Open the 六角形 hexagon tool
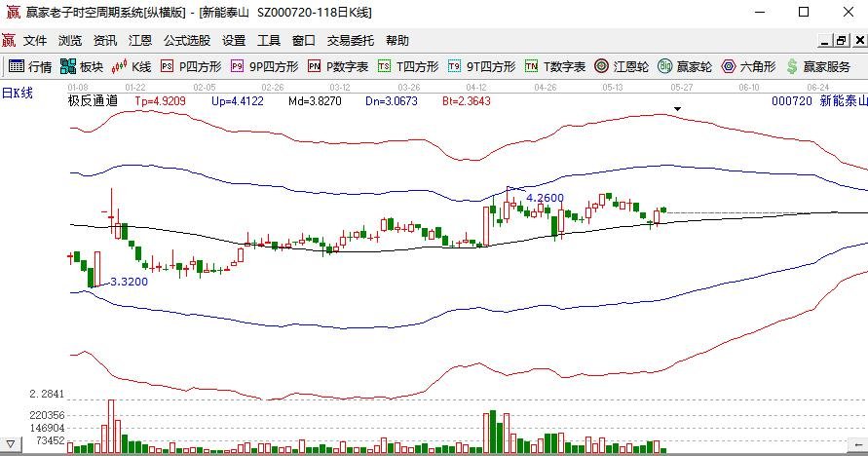 [x=748, y=67]
